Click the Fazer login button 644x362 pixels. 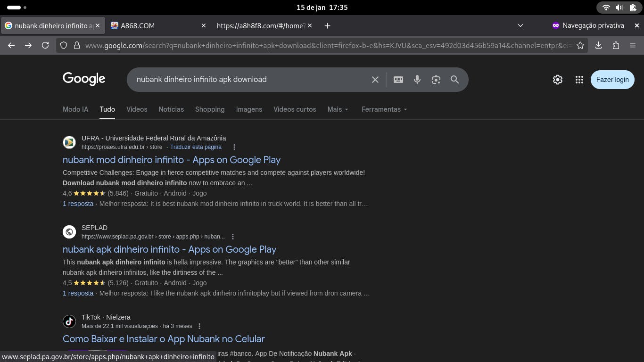point(612,80)
